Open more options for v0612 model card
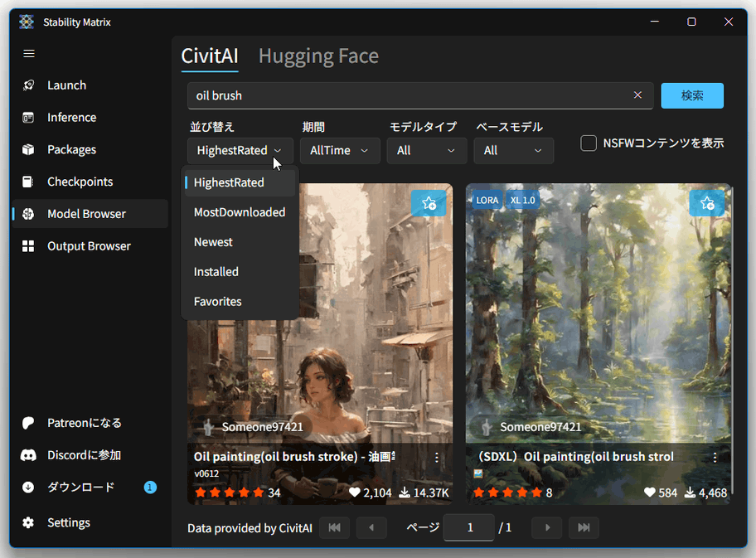 tap(437, 458)
